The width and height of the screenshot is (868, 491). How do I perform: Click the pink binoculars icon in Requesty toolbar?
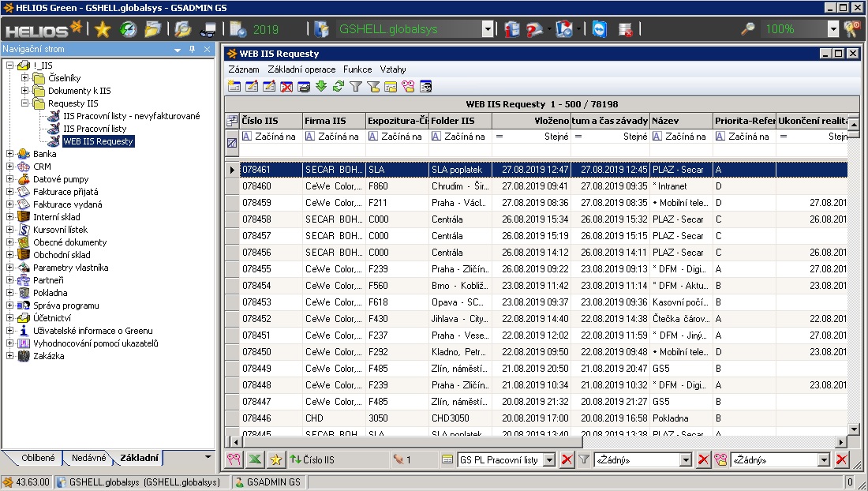(408, 86)
